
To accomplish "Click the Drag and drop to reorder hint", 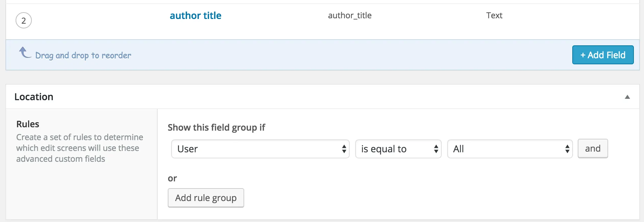I will (83, 56).
